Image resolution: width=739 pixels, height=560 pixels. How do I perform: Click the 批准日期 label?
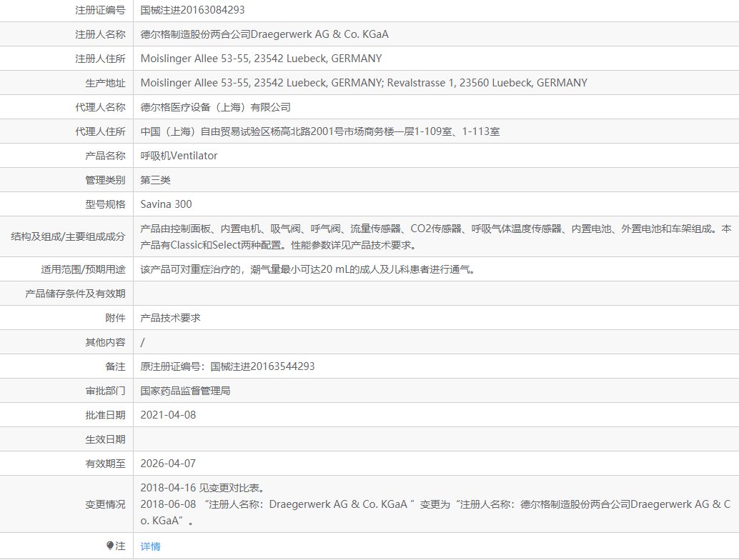point(106,415)
